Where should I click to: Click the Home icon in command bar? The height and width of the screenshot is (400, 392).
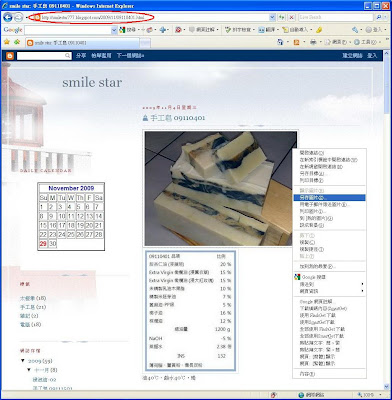pyautogui.click(x=280, y=42)
